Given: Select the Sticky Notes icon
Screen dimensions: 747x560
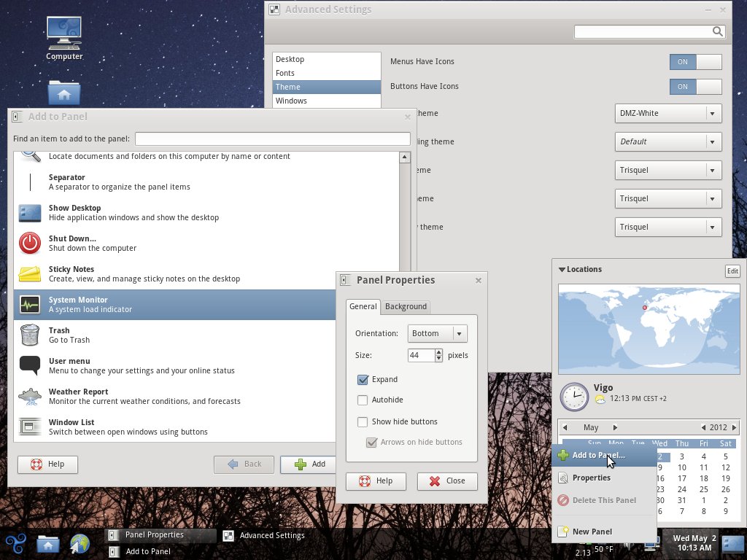Looking at the screenshot, I should (x=30, y=273).
